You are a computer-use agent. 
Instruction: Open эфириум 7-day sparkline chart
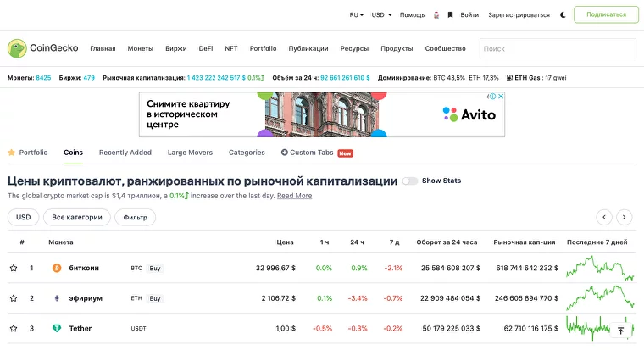click(600, 298)
